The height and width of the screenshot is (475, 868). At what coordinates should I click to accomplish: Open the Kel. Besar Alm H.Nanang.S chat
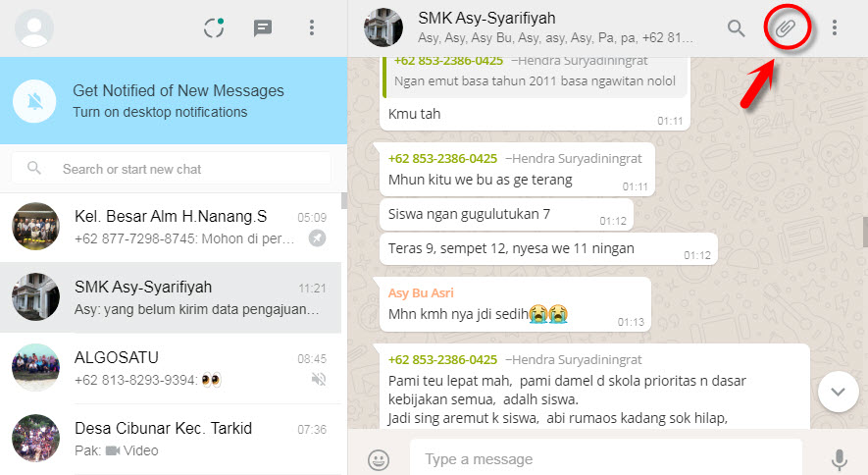[171, 227]
